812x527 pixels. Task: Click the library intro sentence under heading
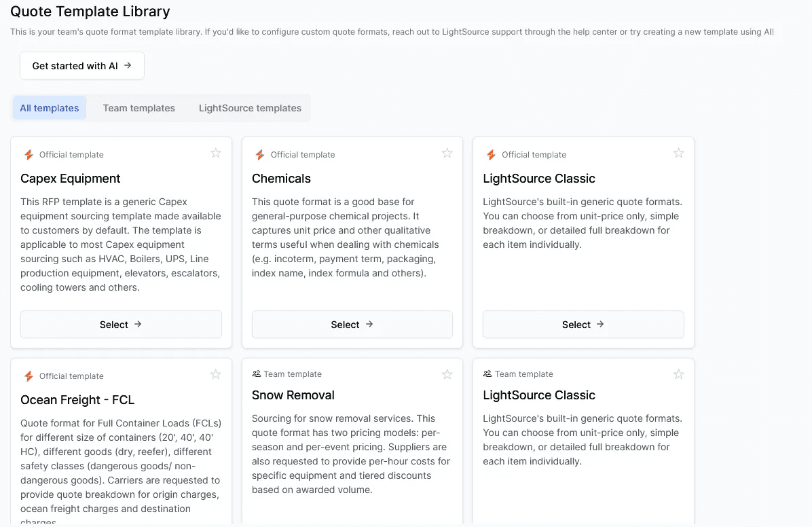pyautogui.click(x=392, y=32)
